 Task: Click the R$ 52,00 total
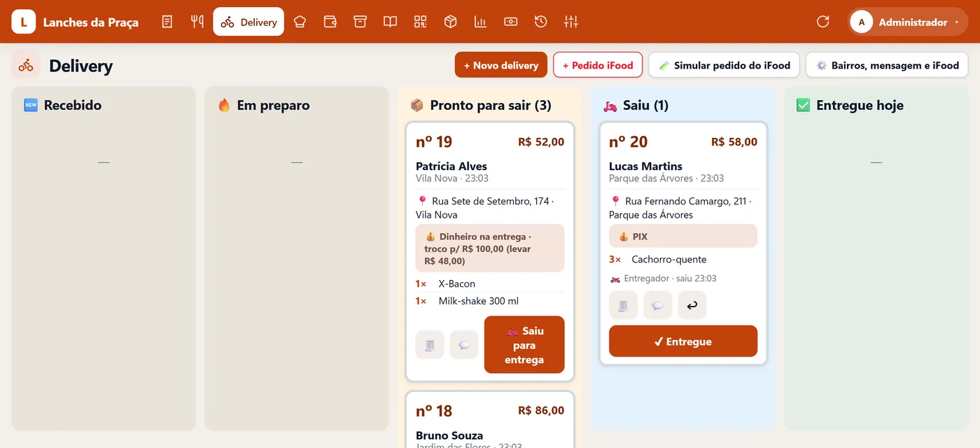point(541,141)
